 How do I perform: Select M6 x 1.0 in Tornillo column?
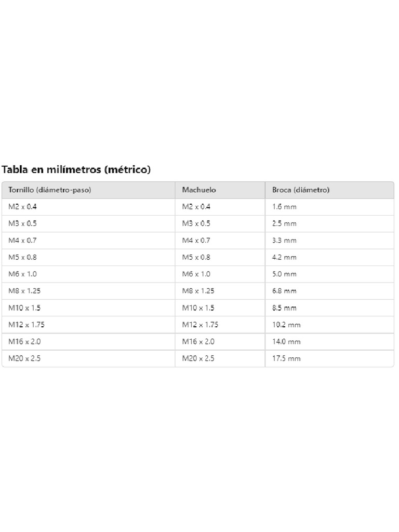tap(23, 274)
